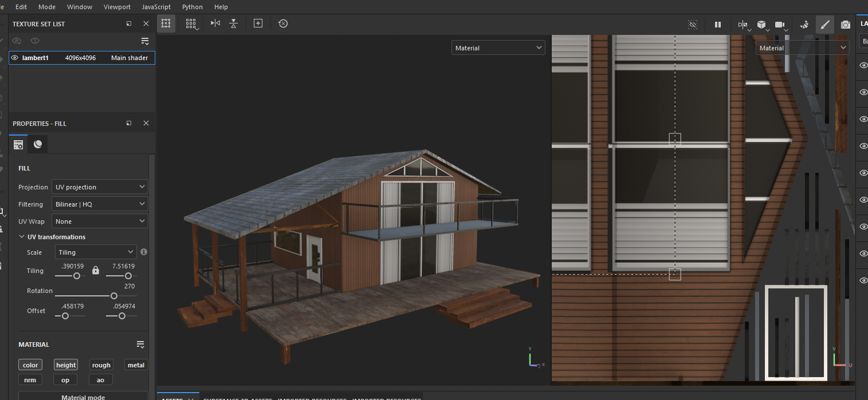This screenshot has width=868, height=400.
Task: Click the Rotation slider handle
Action: click(x=114, y=296)
